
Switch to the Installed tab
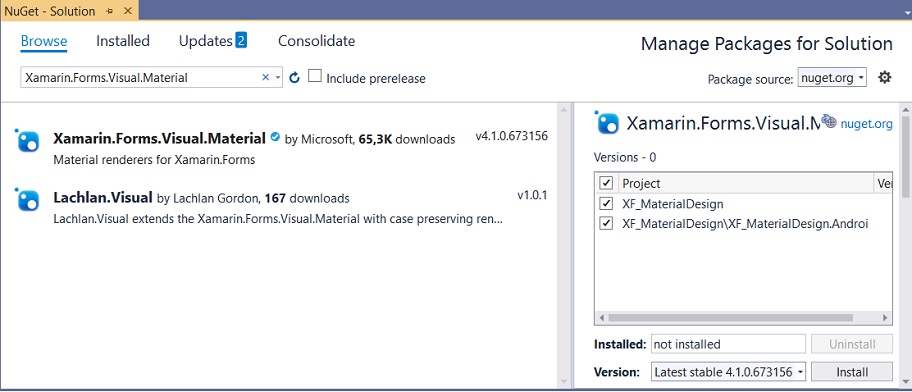(x=123, y=41)
